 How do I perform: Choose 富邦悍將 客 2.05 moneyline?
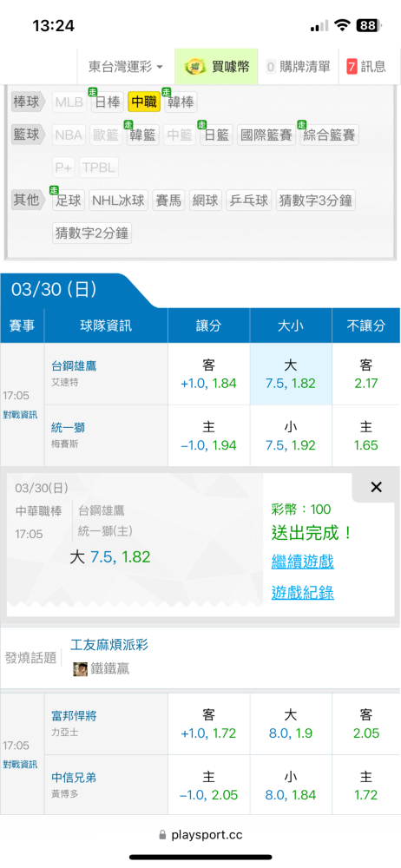click(x=366, y=724)
